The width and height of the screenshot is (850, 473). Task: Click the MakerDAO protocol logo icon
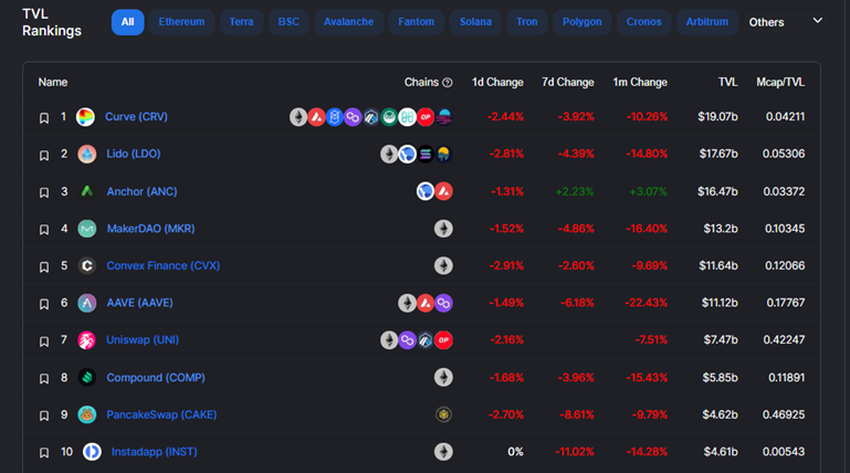[x=87, y=229]
